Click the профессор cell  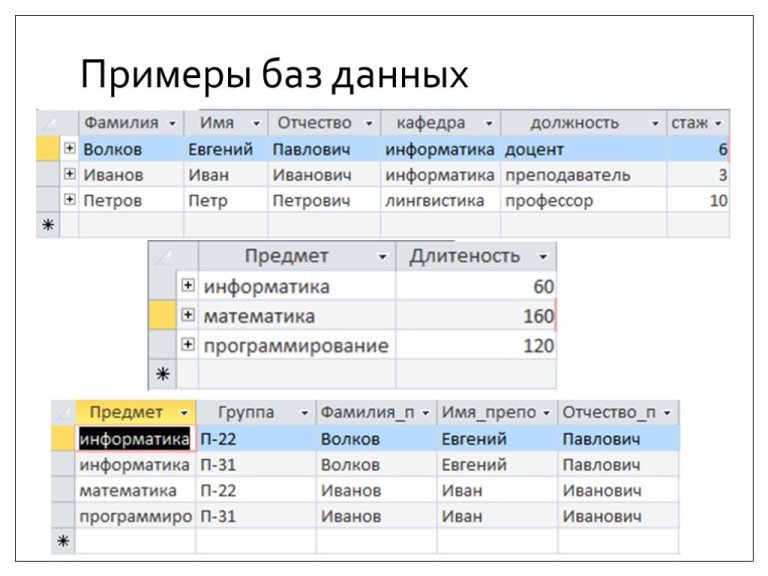point(583,200)
